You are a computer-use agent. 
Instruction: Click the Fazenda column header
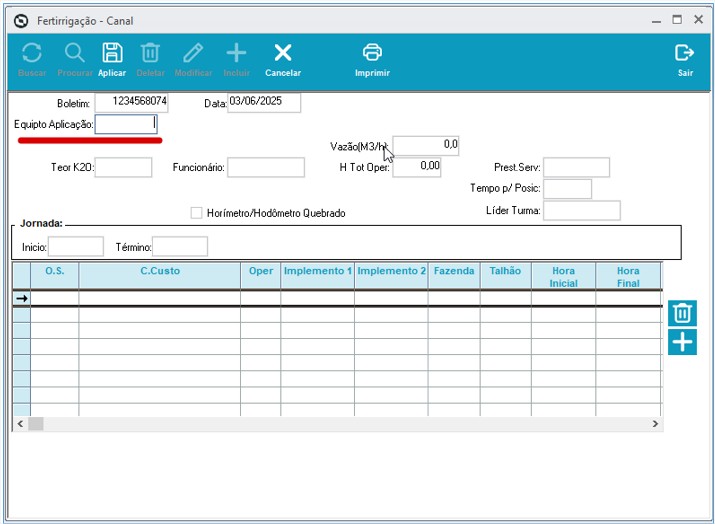[454, 276]
